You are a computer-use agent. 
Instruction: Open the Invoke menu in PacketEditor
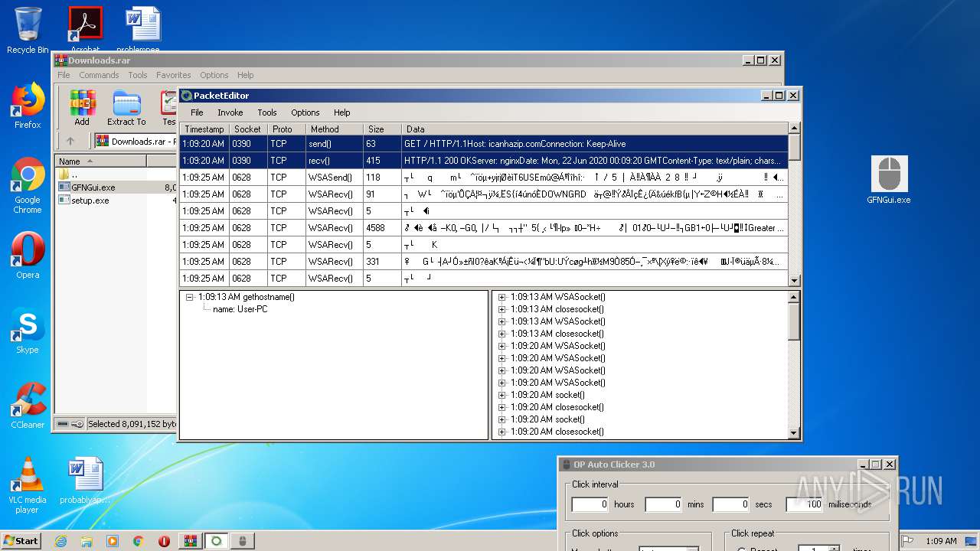[x=230, y=112]
